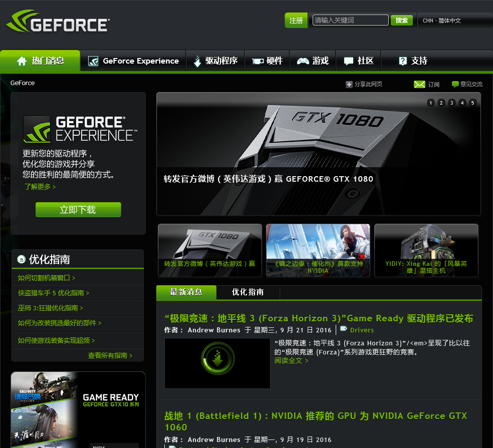Select carousel slide 3 indicator

tap(451, 103)
